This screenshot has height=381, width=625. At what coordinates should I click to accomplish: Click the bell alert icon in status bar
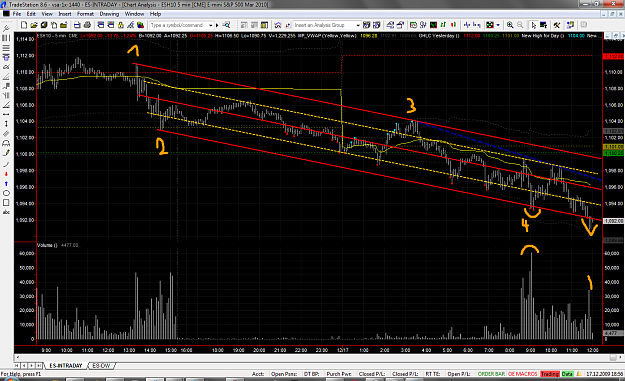tap(579, 374)
